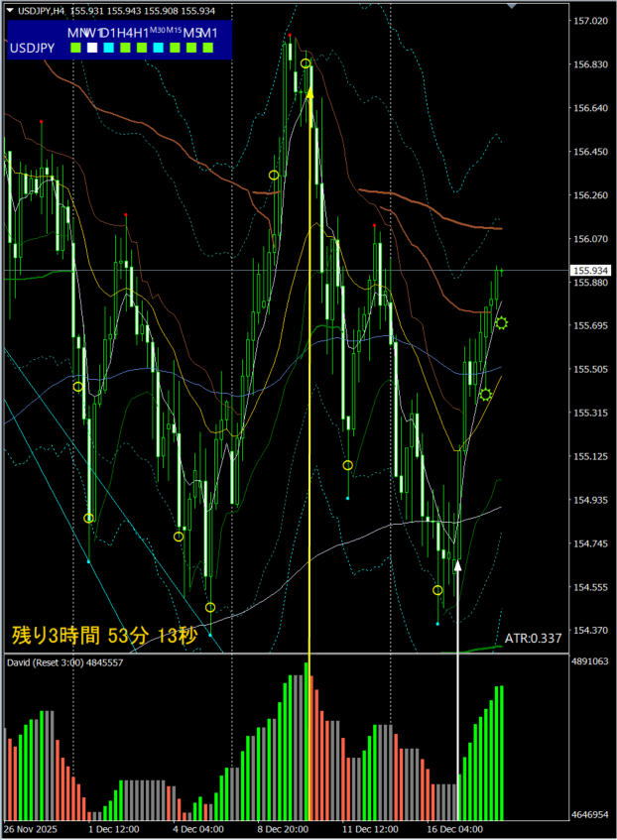Viewport: 617px width, 840px height.
Task: Click the lowest yellow circle marker near 154.460
Action: tap(210, 608)
